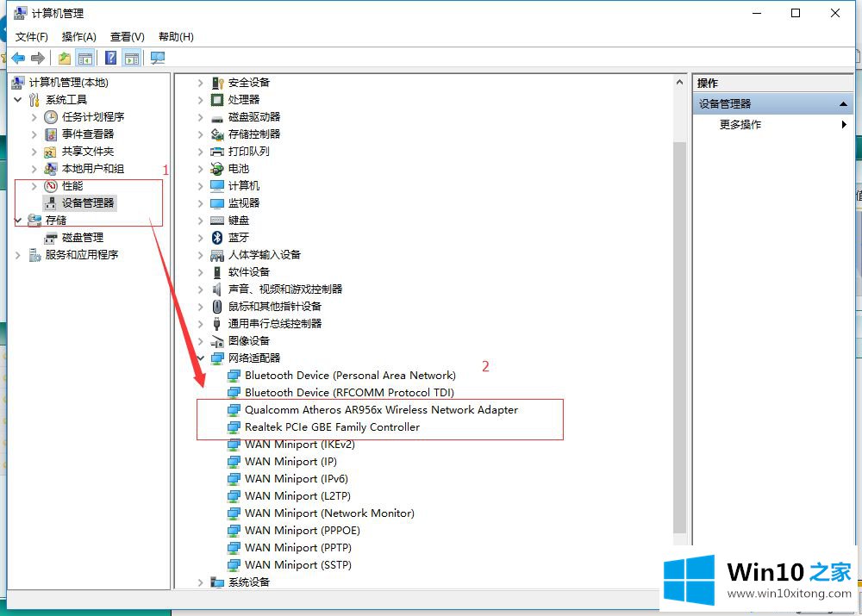The image size is (862, 616).
Task: Expand the 系统设备 category
Action: [x=201, y=582]
